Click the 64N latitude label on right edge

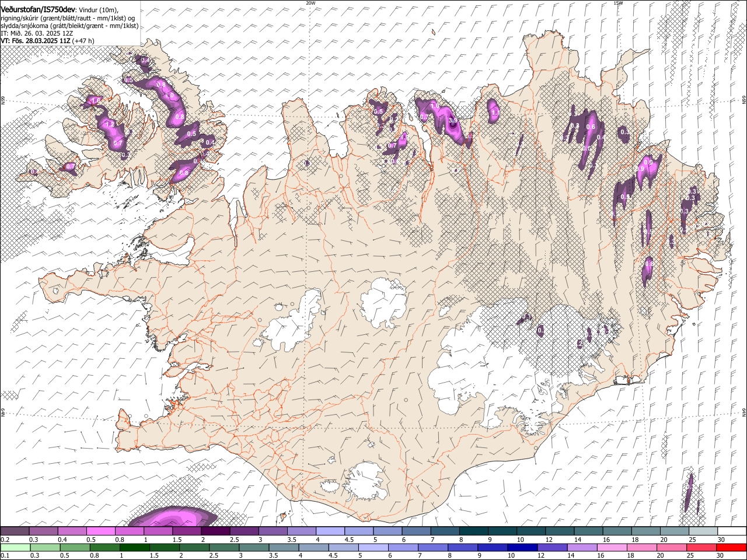(744, 411)
